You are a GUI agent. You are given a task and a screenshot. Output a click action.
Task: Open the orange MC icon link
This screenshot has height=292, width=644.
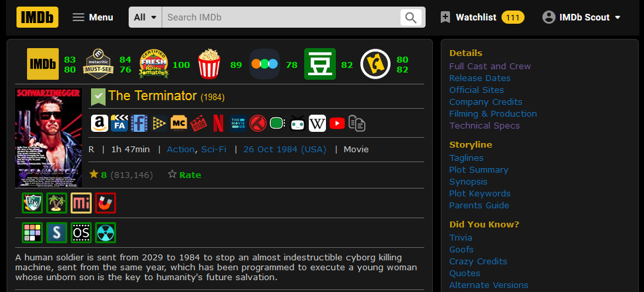click(179, 123)
